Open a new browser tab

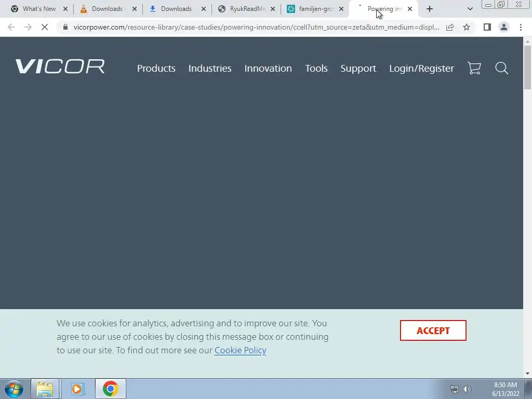coord(430,9)
